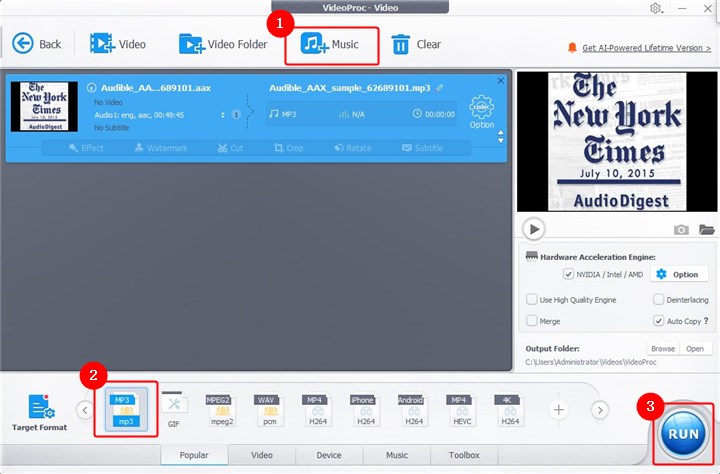Edit output file name with pencil icon
Viewport: 720px width, 474px height.
click(x=440, y=88)
